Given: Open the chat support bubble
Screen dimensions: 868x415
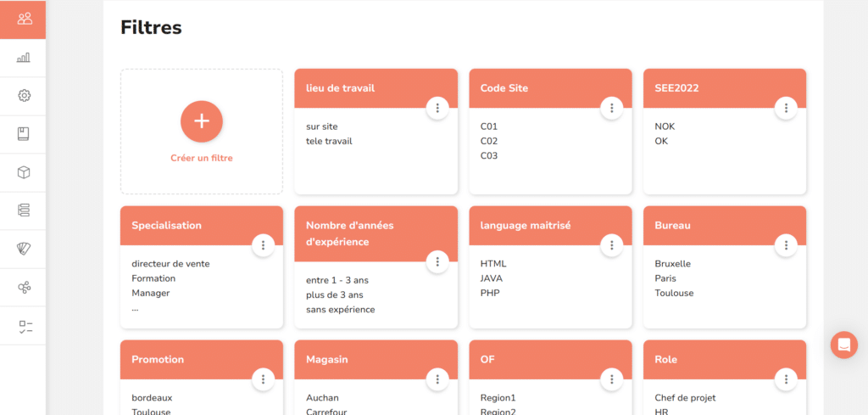Looking at the screenshot, I should pyautogui.click(x=843, y=345).
